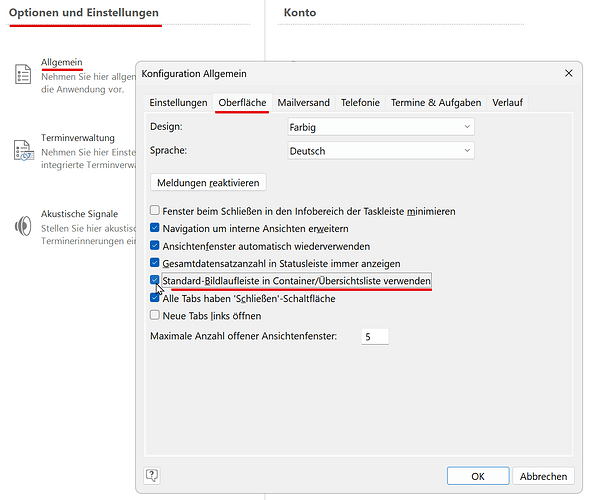Image resolution: width=598 pixels, height=500 pixels.
Task: Open the Design dropdown showing Farbig
Action: (381, 127)
